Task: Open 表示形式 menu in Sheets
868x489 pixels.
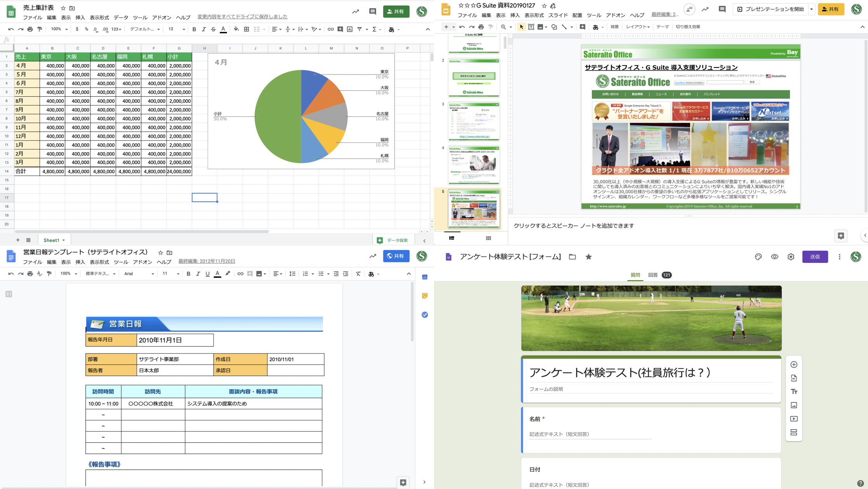Action: click(99, 17)
